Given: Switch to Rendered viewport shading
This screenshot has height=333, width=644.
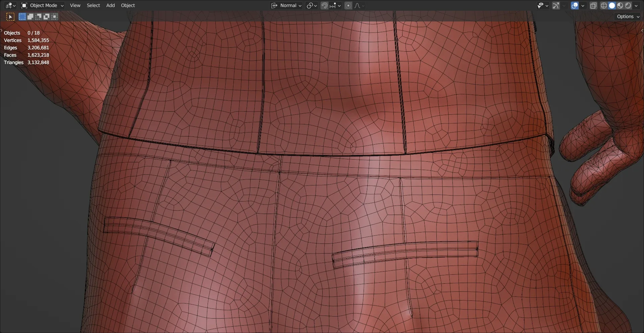Looking at the screenshot, I should click(x=628, y=5).
